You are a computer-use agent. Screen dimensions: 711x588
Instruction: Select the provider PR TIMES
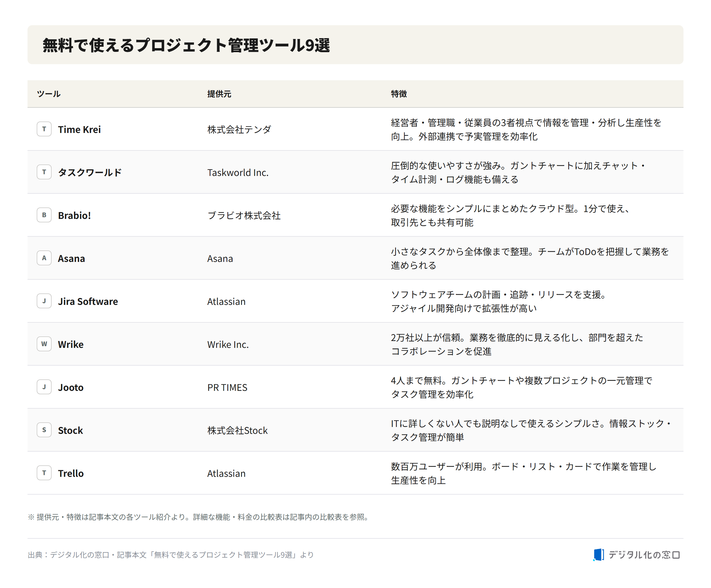(x=228, y=387)
